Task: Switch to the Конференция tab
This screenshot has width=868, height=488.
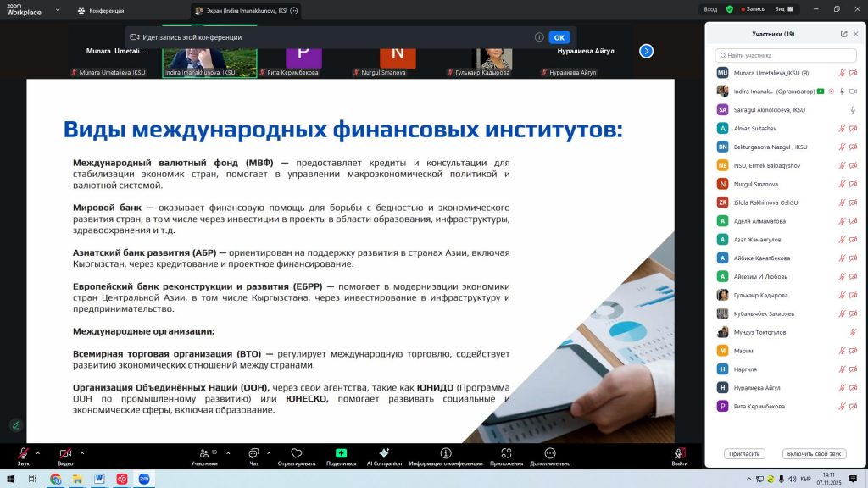Action: [101, 10]
